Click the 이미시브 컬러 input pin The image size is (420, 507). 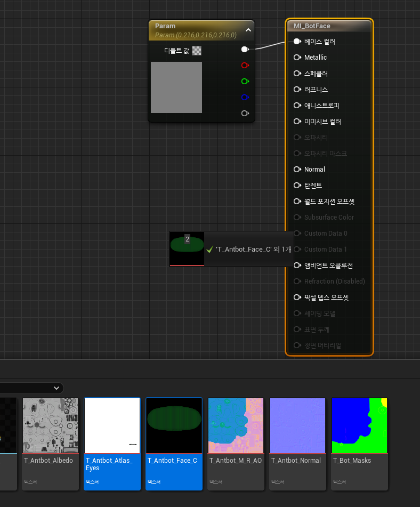pyautogui.click(x=297, y=121)
